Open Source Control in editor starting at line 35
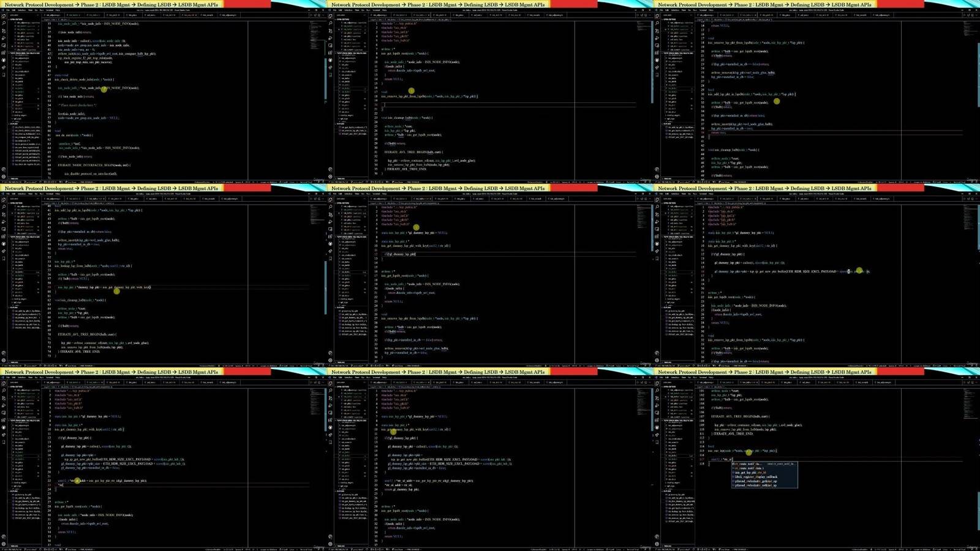This screenshot has height=551, width=980. click(4, 32)
